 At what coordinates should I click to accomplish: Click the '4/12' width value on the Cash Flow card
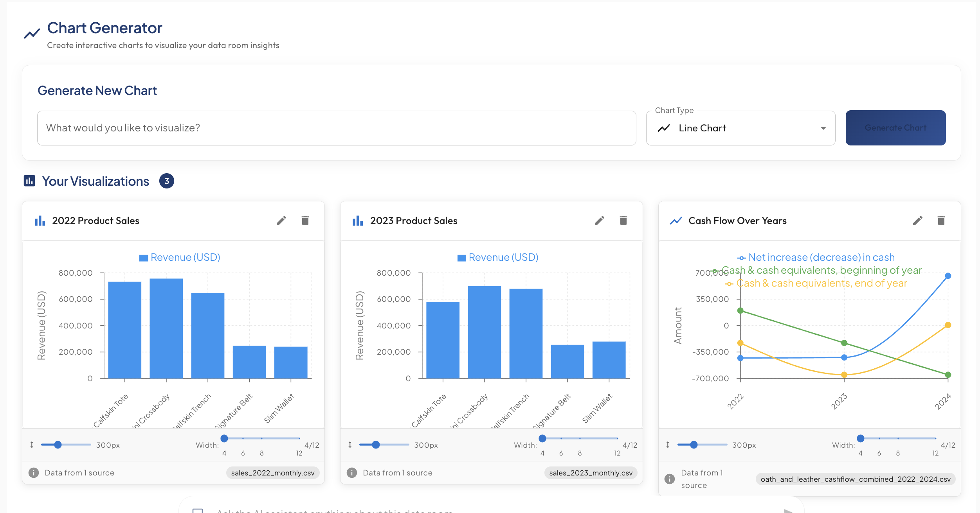pos(948,445)
